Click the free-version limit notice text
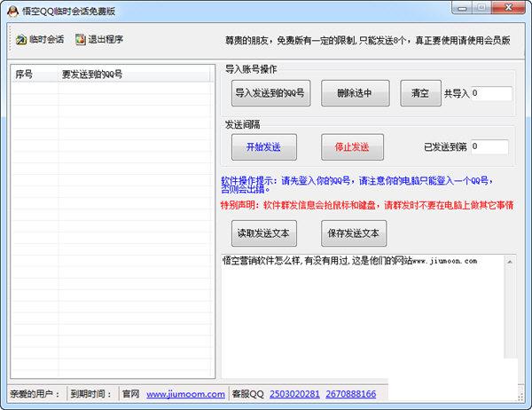The height and width of the screenshot is (410, 532). 368,41
